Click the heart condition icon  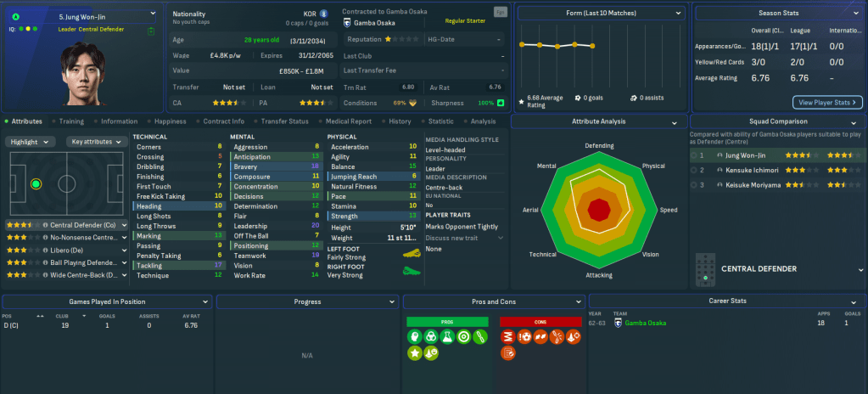coord(412,103)
